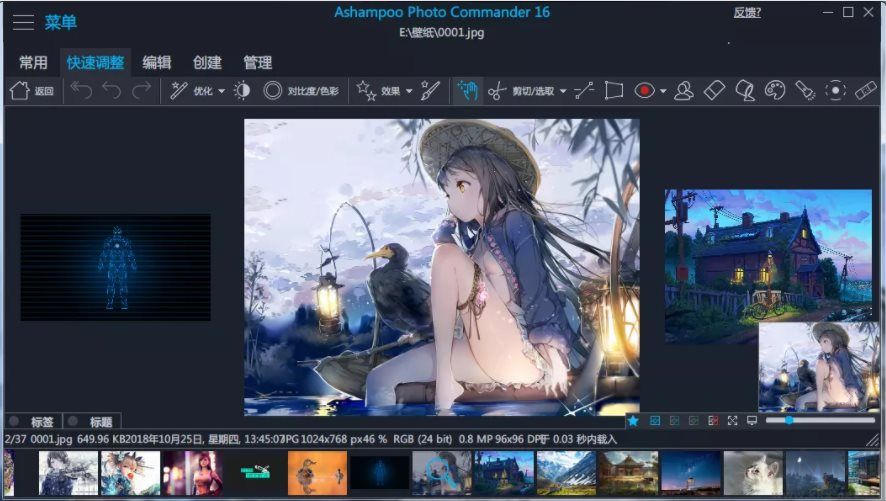Select the eraser tool icon
The height and width of the screenshot is (501, 886).
(714, 91)
